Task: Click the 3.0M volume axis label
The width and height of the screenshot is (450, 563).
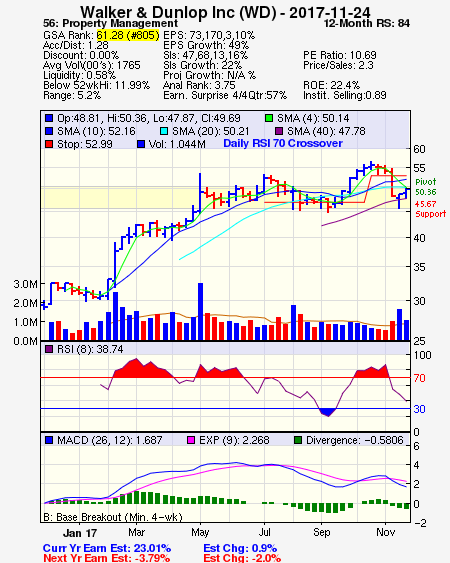Action: [25, 284]
